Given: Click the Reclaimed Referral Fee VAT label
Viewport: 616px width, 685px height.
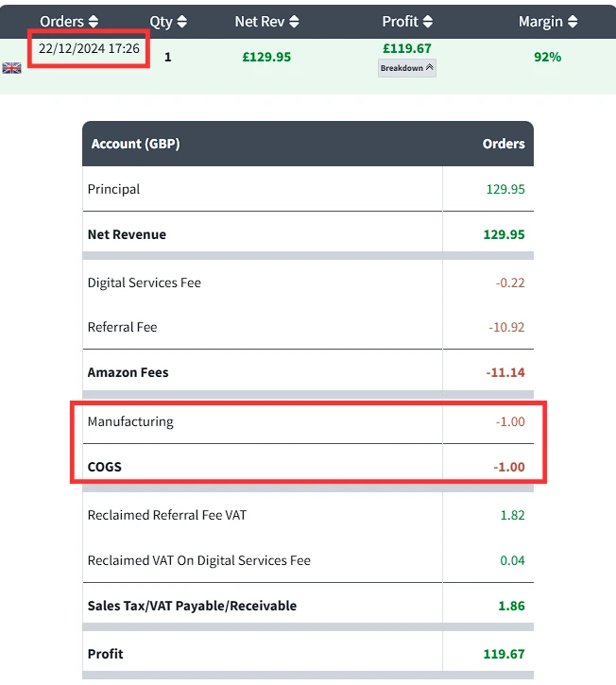Looking at the screenshot, I should click(x=167, y=515).
